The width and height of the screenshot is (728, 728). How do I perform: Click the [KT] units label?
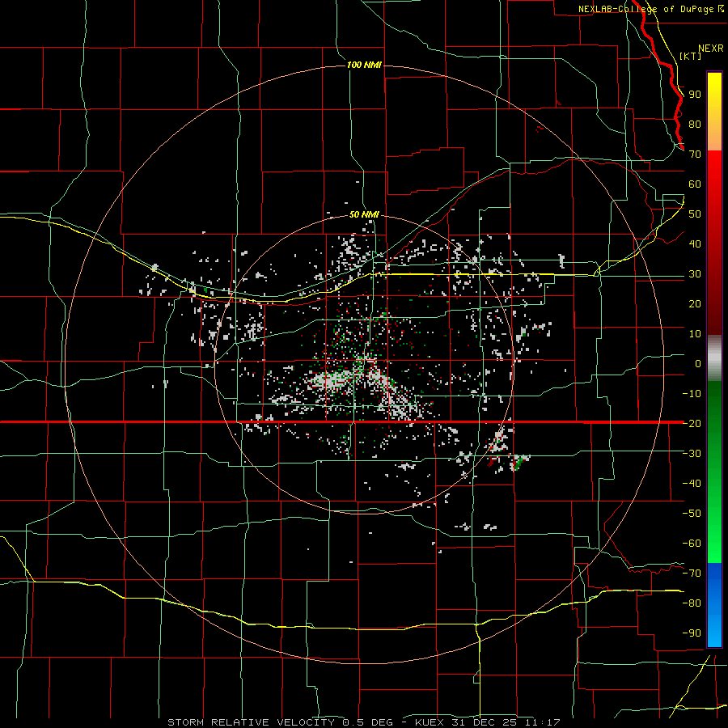(691, 56)
